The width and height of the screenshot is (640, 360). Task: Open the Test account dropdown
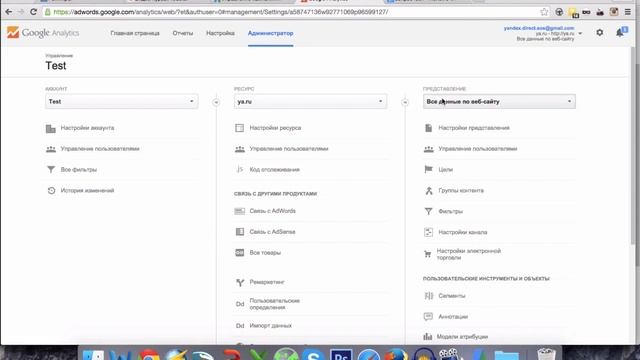tap(122, 101)
